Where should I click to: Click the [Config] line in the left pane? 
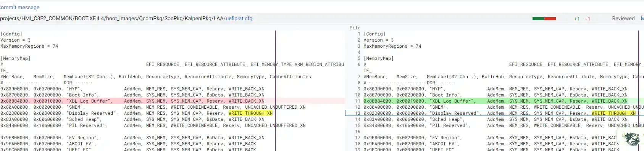coord(11,34)
